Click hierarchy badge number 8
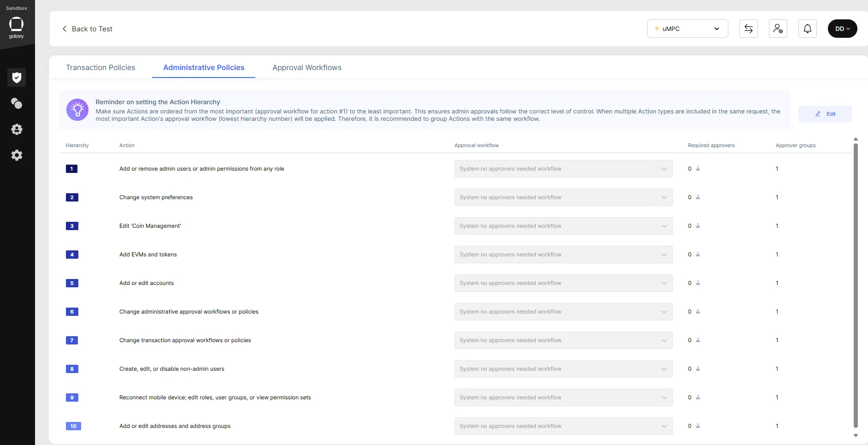The image size is (868, 445). pyautogui.click(x=72, y=369)
